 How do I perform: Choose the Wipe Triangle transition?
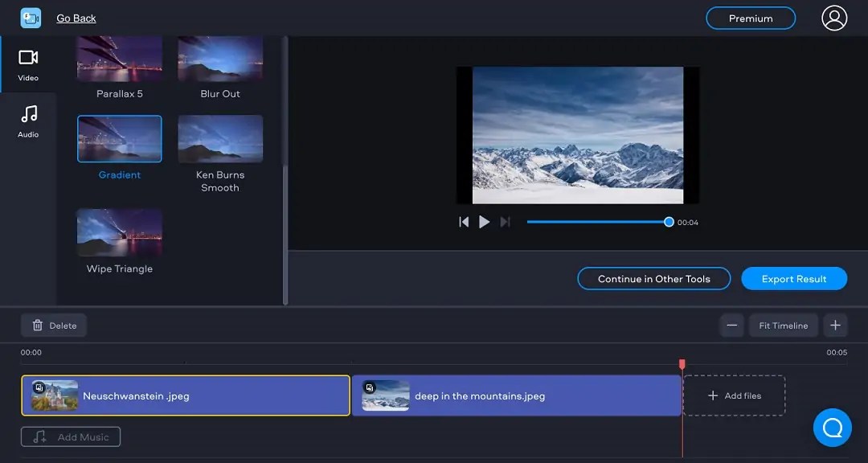(119, 233)
